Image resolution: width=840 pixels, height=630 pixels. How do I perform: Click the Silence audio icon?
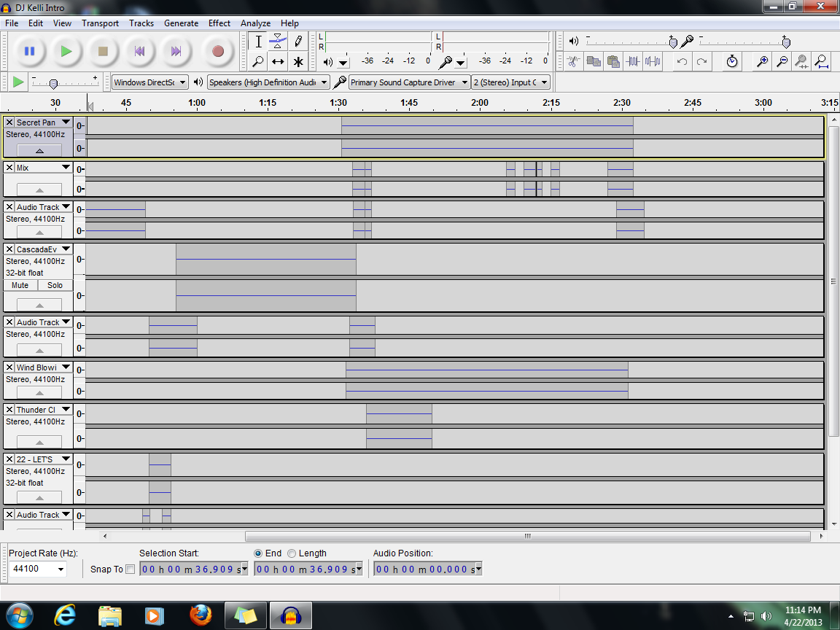click(653, 61)
